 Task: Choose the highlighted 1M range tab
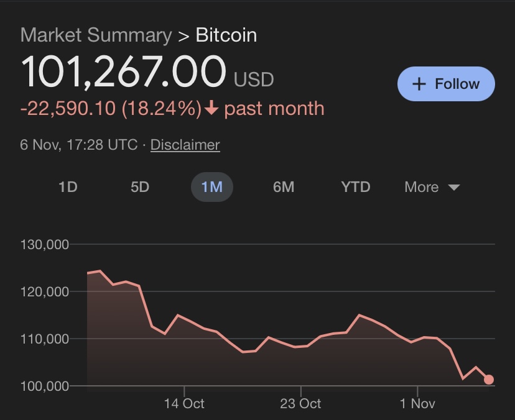pos(211,187)
